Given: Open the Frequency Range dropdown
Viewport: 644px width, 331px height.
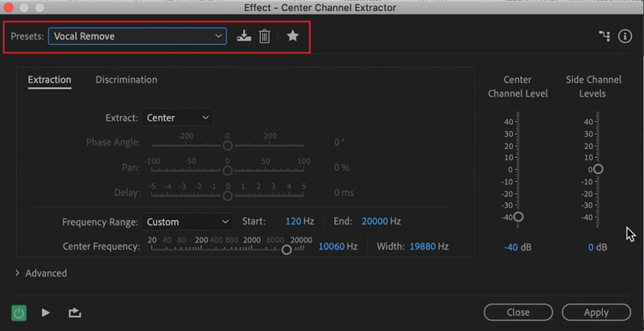Looking at the screenshot, I should coord(187,221).
